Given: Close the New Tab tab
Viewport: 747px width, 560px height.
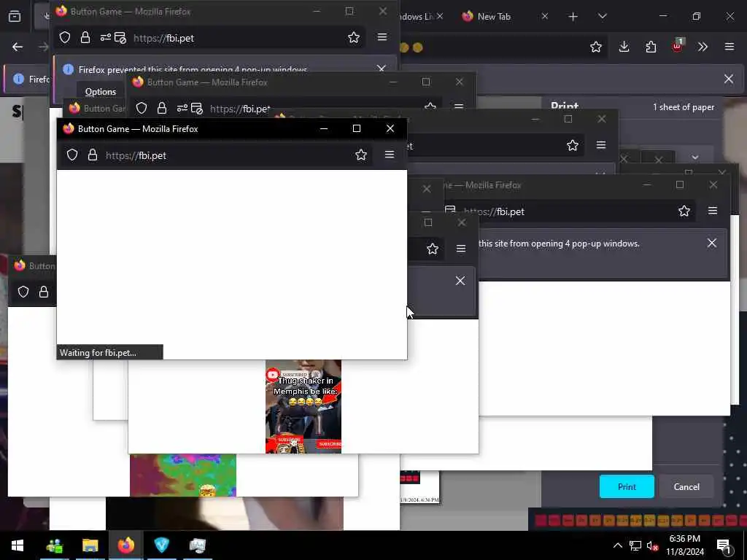Looking at the screenshot, I should point(544,16).
